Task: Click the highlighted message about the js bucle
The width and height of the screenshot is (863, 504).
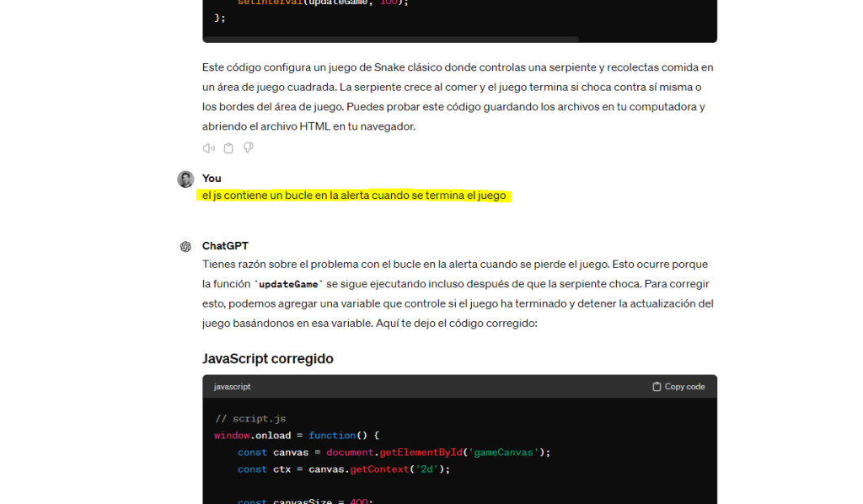Action: click(355, 196)
